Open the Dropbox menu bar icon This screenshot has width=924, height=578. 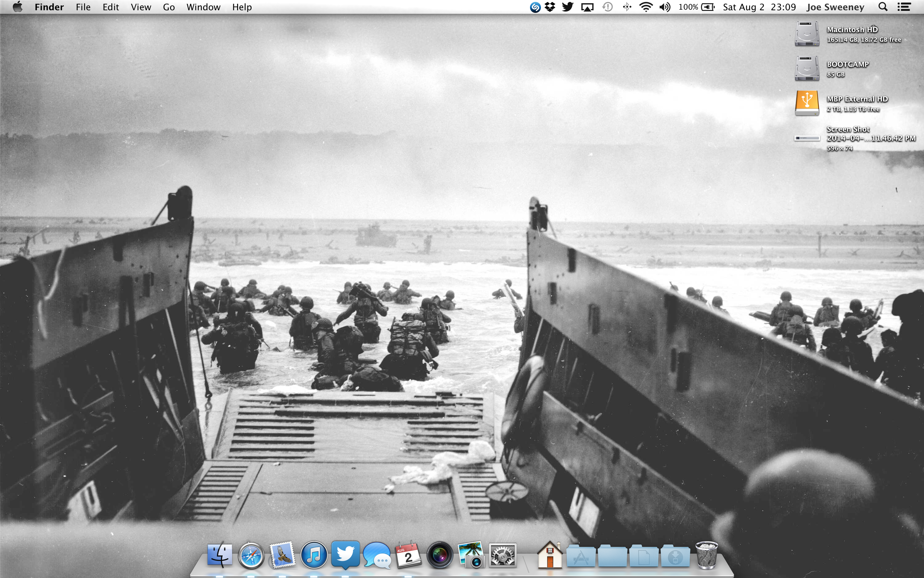point(550,7)
